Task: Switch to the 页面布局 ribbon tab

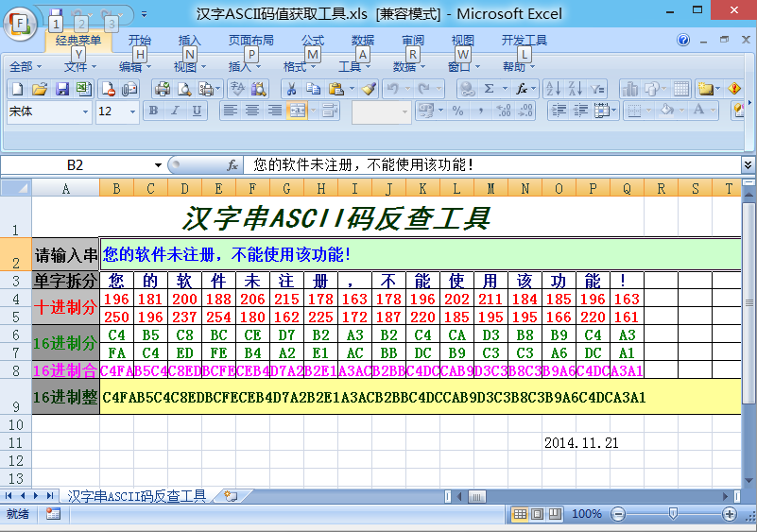Action: (251, 41)
